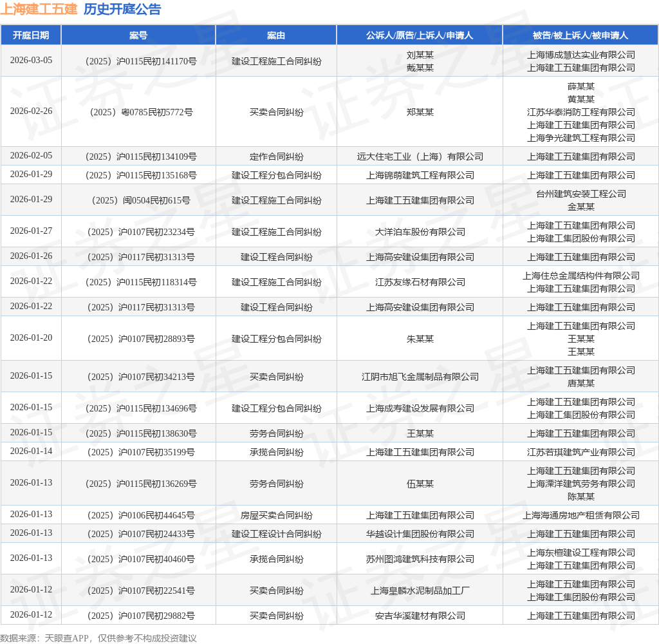659x644 pixels.
Task: Click plaintiff 远大住宅工业（上海）有限公司
Action: (420, 157)
